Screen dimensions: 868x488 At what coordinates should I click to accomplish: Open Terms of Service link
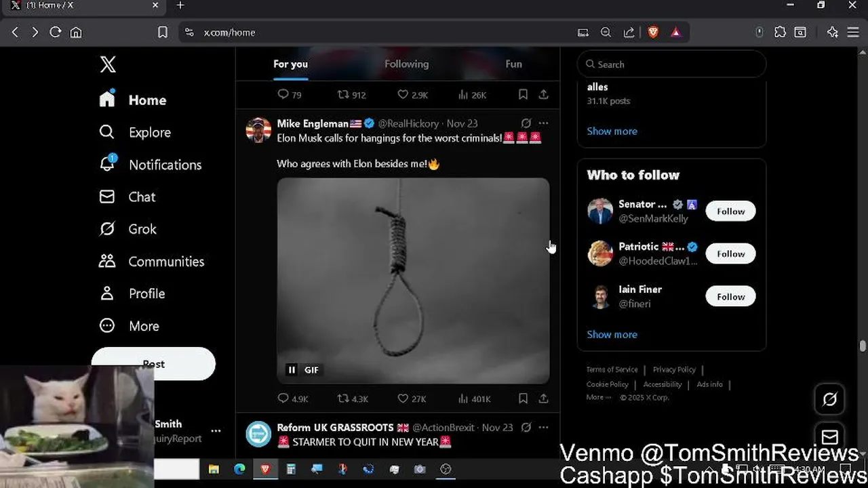(x=612, y=369)
